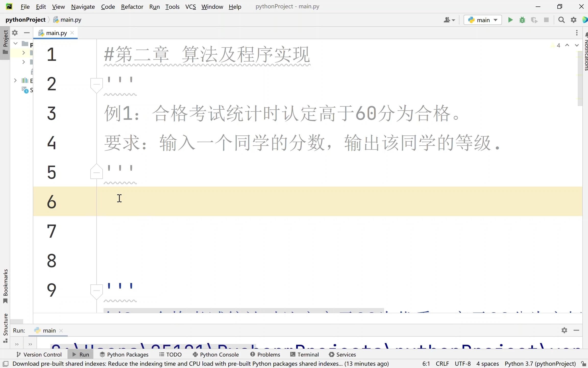Image resolution: width=588 pixels, height=368 pixels.
Task: Toggle read-only lock icon in status bar
Action: [583, 364]
